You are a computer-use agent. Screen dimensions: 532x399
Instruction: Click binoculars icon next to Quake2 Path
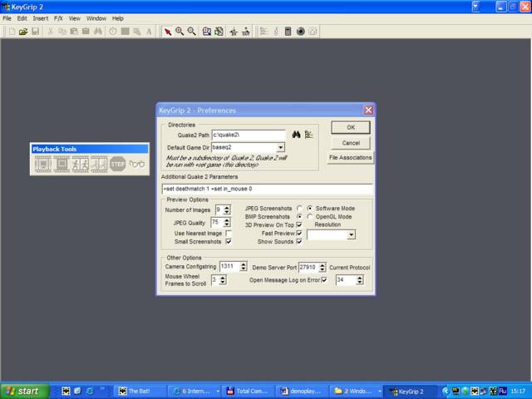296,135
